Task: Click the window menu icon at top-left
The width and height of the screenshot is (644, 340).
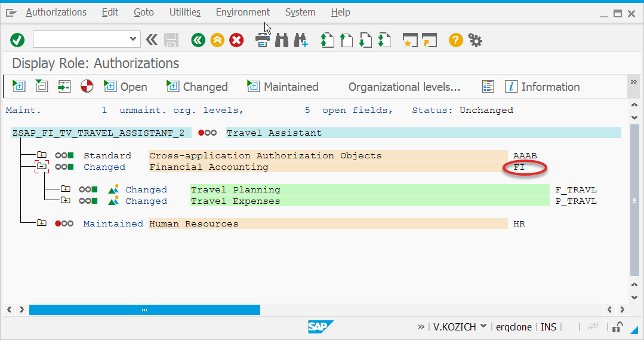Action: coord(11,13)
